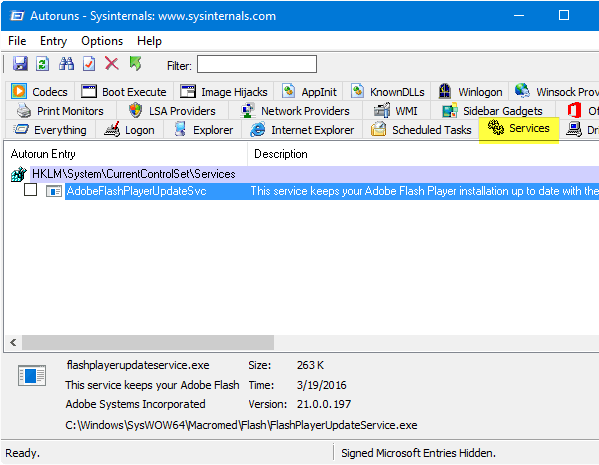
Task: Click the Ready status text
Action: 23,453
